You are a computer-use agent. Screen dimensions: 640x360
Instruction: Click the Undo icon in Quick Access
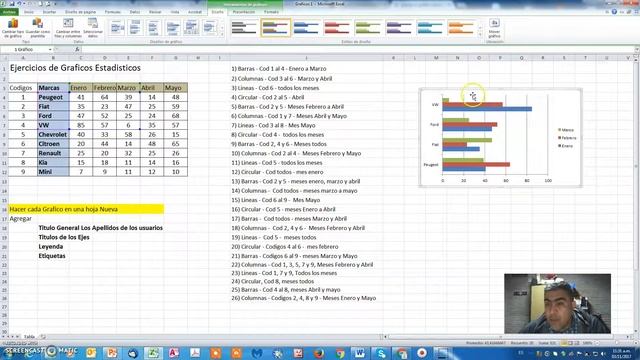coord(19,4)
